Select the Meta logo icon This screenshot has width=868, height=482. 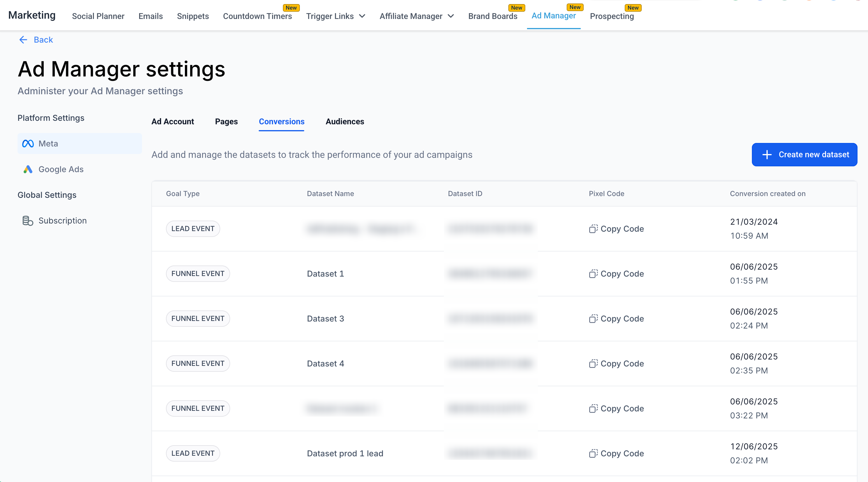(28, 144)
